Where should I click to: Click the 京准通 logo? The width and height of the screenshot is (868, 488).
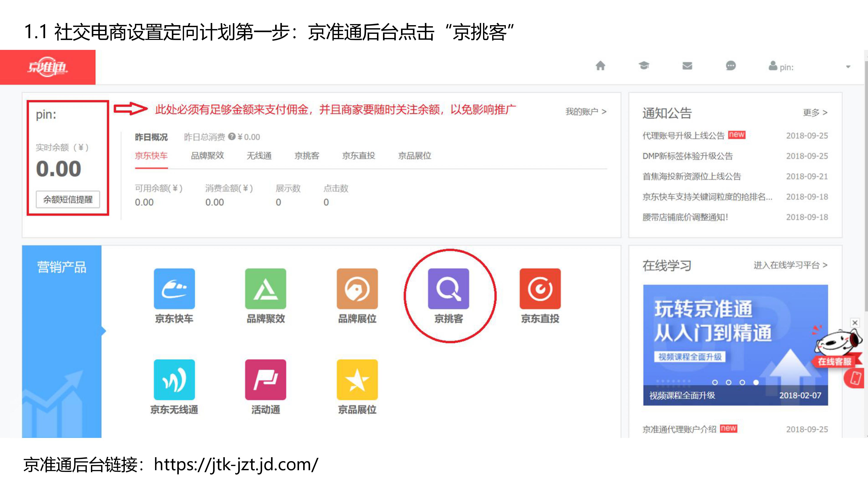48,67
